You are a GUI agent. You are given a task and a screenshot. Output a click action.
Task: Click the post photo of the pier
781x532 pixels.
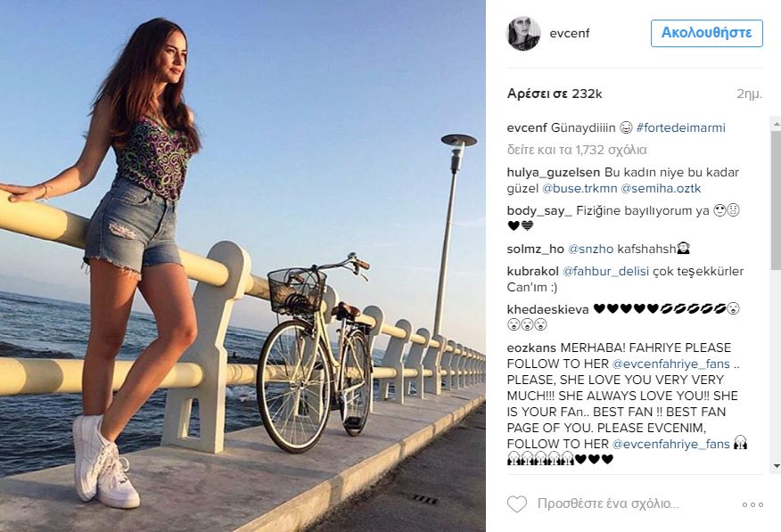(x=243, y=266)
